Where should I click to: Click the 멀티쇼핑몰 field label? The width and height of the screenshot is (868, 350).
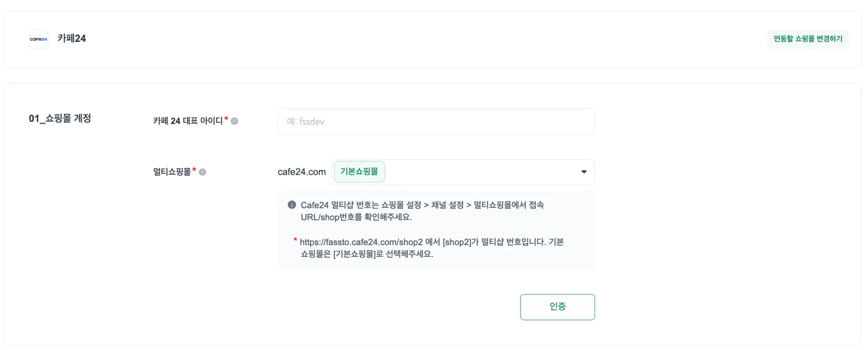[172, 172]
